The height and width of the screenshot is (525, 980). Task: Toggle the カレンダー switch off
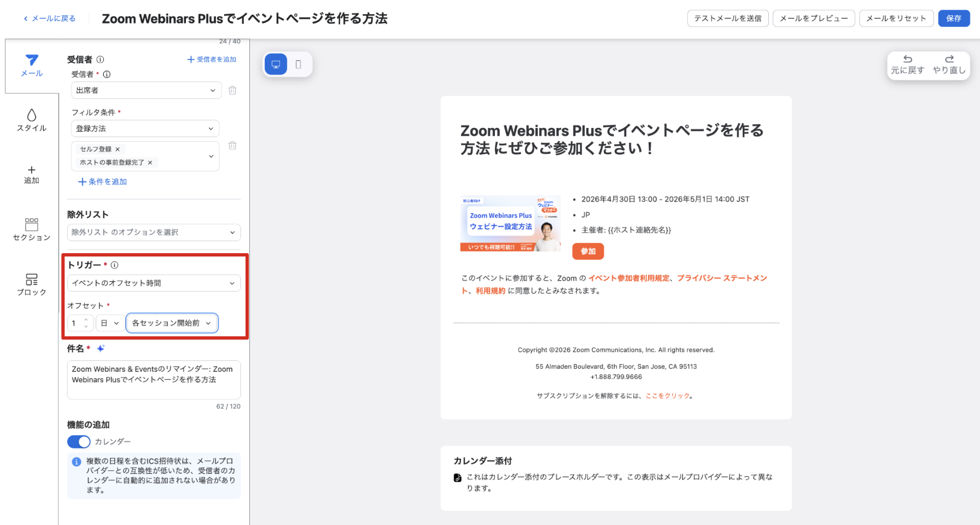(79, 442)
